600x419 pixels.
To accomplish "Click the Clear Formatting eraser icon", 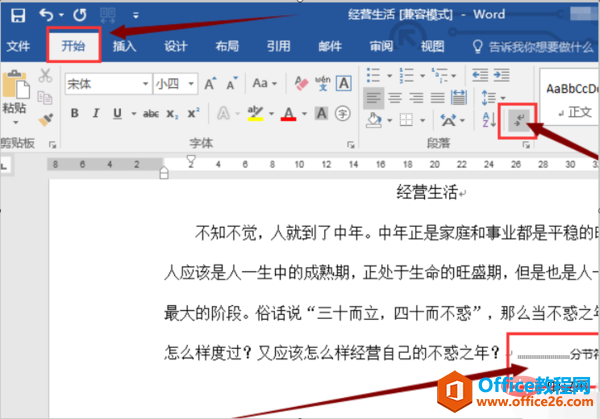I will pos(301,83).
